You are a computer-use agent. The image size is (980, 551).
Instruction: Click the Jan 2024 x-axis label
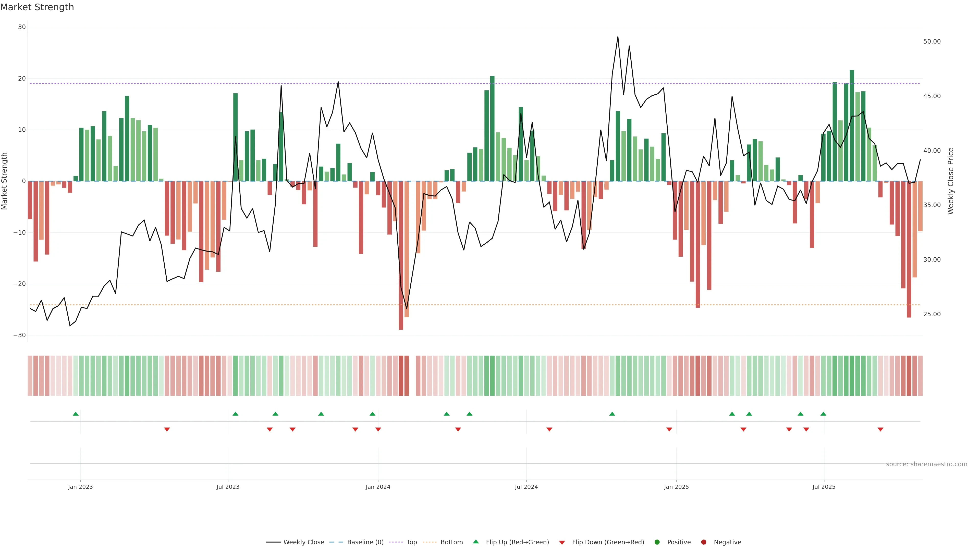378,487
